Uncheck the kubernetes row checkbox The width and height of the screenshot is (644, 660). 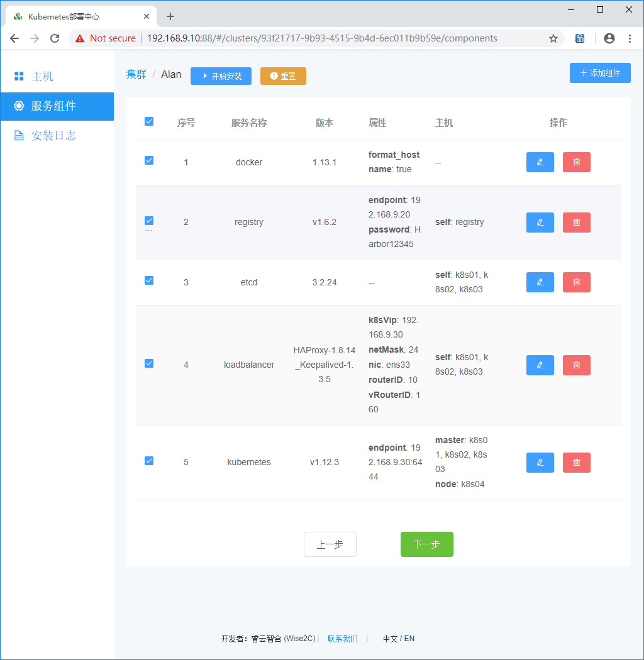coord(149,461)
